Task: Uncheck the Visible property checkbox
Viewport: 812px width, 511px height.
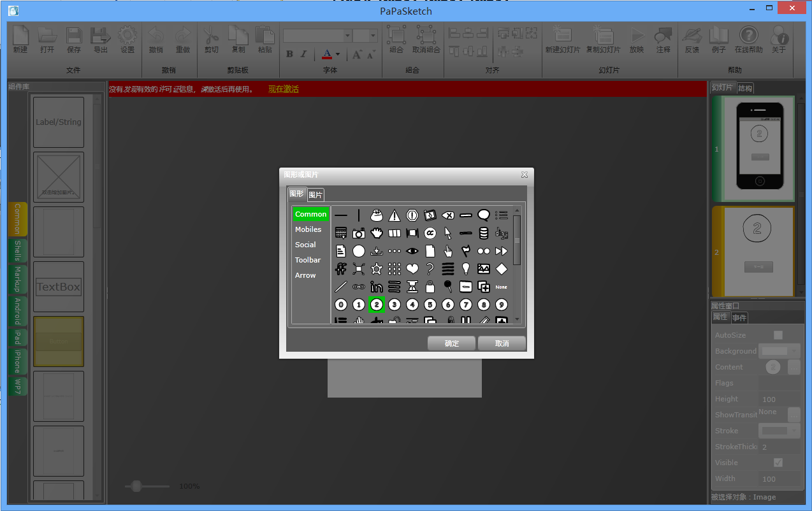Action: coord(778,463)
